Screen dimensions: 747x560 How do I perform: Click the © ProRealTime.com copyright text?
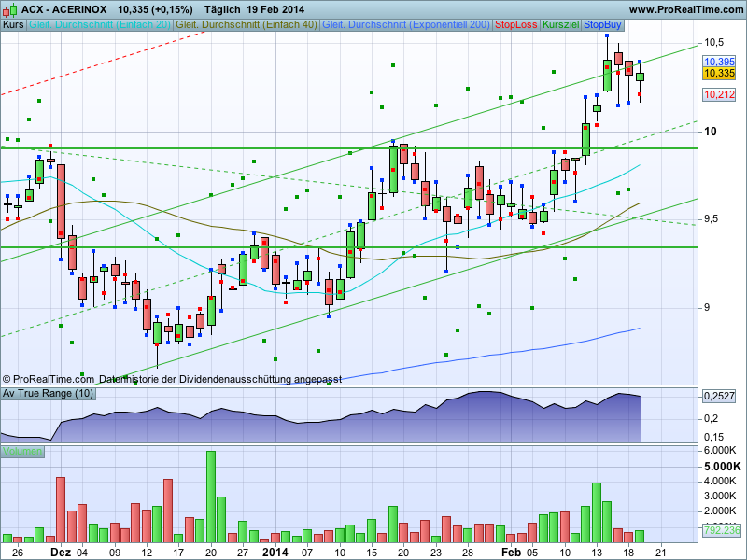point(49,380)
